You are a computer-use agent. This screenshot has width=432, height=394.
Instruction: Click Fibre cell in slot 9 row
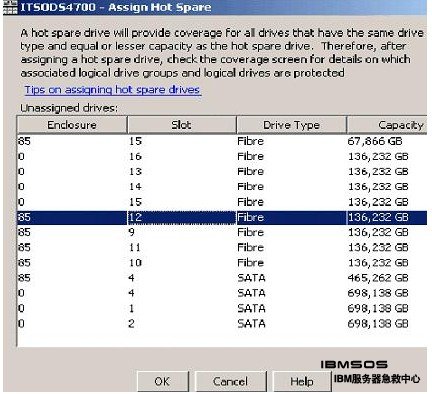click(x=291, y=232)
